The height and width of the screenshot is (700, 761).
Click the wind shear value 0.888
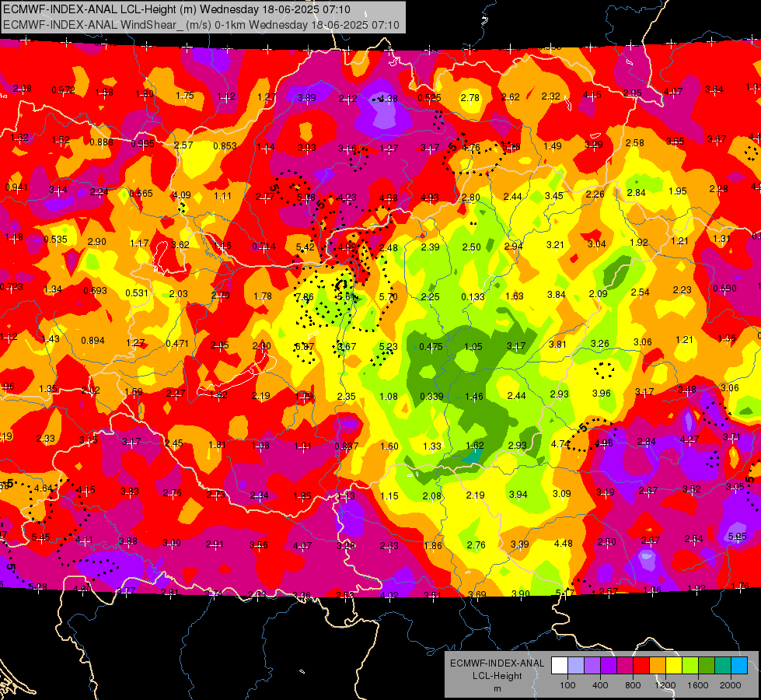[101, 142]
